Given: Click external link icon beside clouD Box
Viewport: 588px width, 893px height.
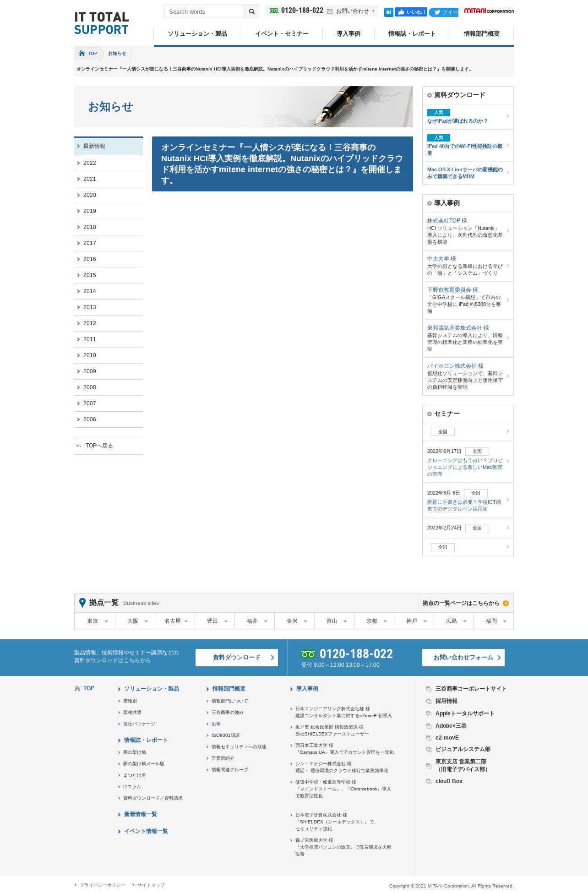Looking at the screenshot, I should click(429, 782).
